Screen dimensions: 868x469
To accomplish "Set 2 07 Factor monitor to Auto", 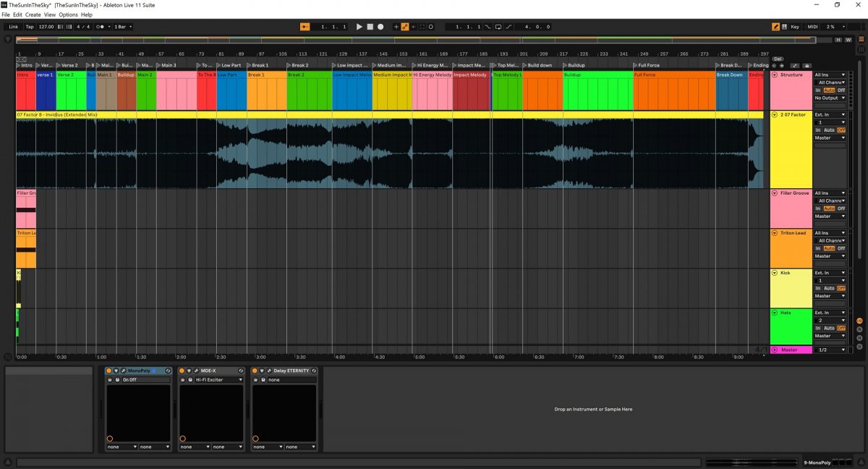I will click(829, 130).
